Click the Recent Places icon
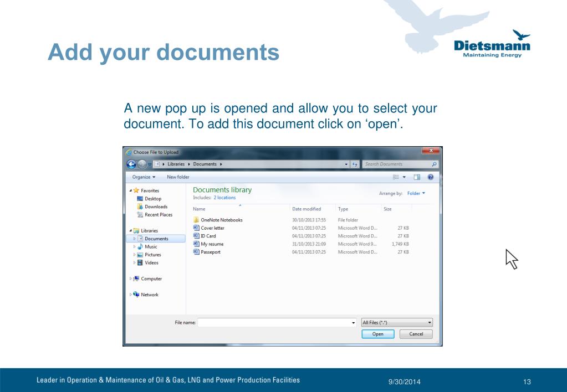This screenshot has height=392, width=567. [140, 215]
